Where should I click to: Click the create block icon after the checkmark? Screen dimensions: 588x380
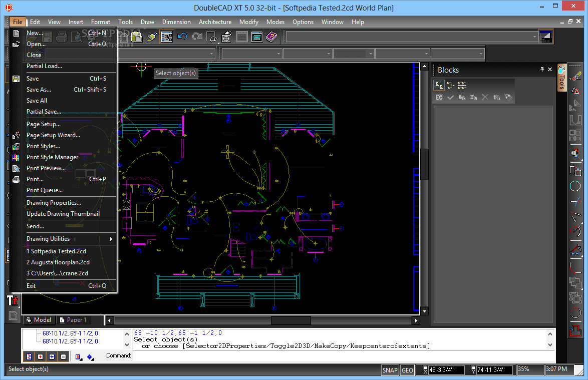(x=462, y=98)
